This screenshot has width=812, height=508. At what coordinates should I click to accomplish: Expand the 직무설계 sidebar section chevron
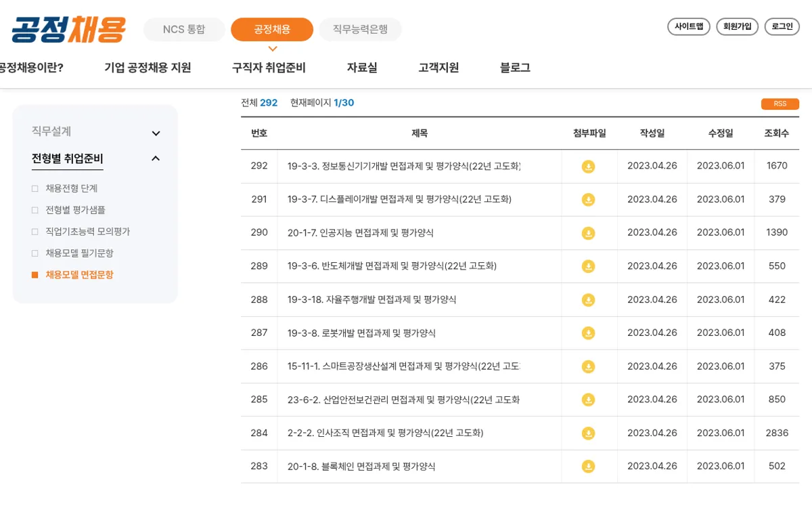(x=156, y=133)
